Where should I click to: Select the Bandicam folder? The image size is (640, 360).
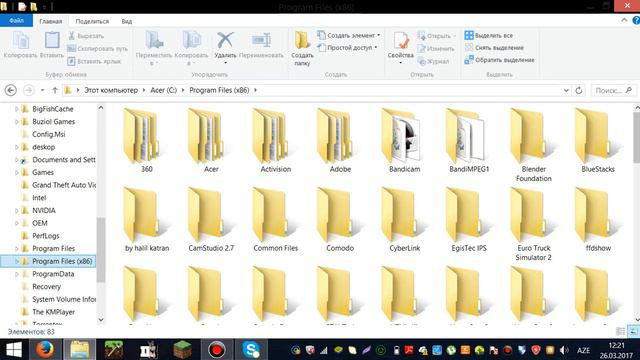tap(404, 141)
